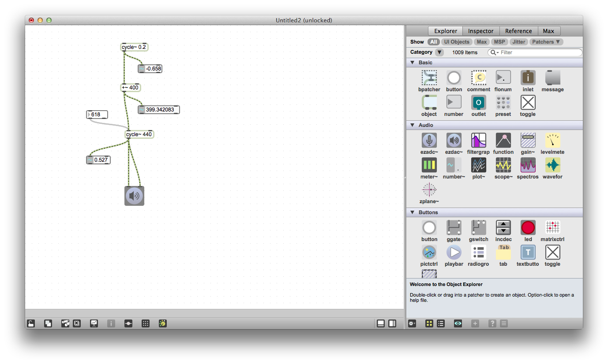608x364 pixels.
Task: Select the incdec object icon
Action: [x=503, y=228]
